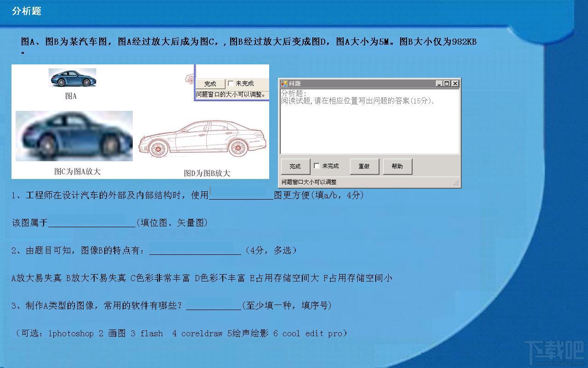Click the 问题 window title bar icon

(x=284, y=84)
